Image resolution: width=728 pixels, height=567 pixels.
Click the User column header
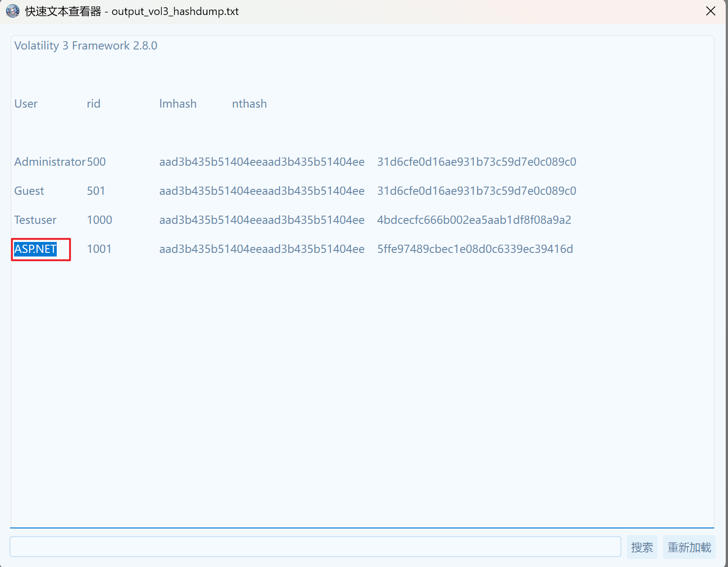click(26, 104)
